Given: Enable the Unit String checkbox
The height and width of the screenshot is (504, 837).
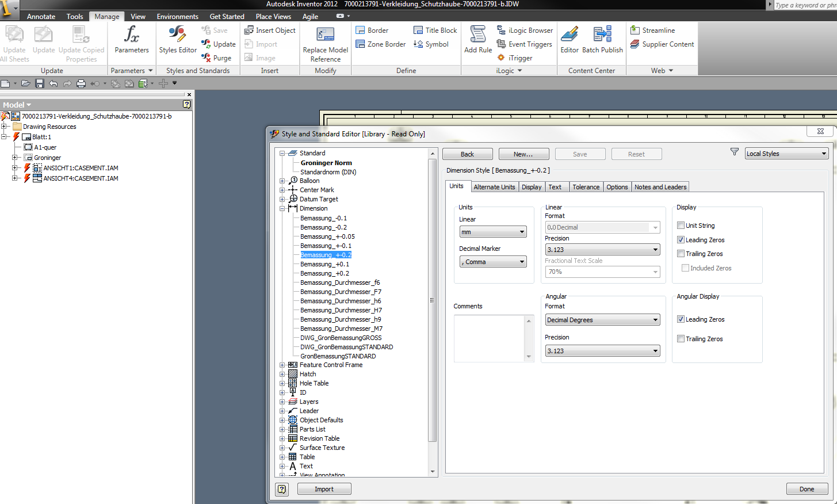Looking at the screenshot, I should pos(681,226).
